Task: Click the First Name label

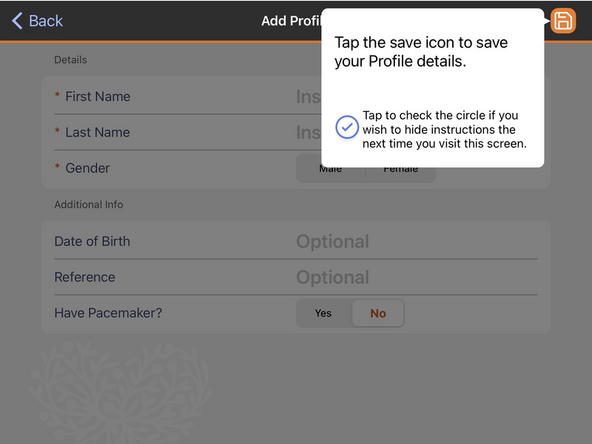Action: [98, 97]
